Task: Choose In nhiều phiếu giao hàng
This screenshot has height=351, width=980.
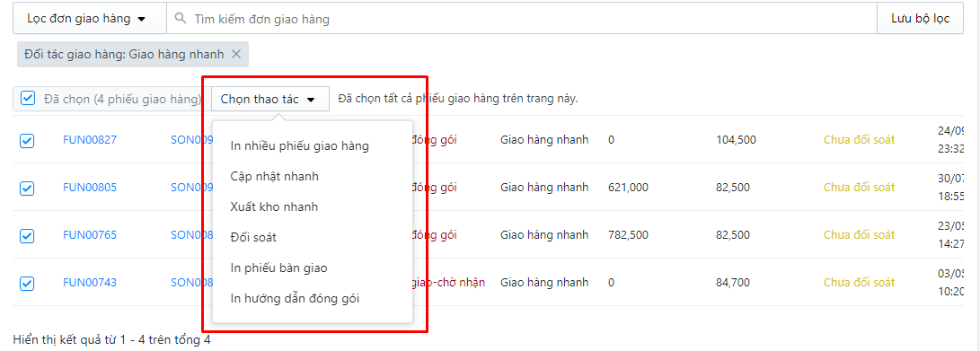Action: coord(313,146)
